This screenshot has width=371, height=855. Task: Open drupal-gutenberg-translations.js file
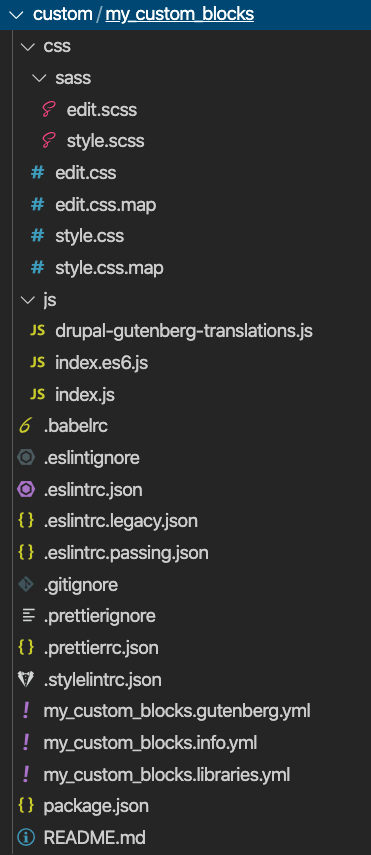click(186, 332)
